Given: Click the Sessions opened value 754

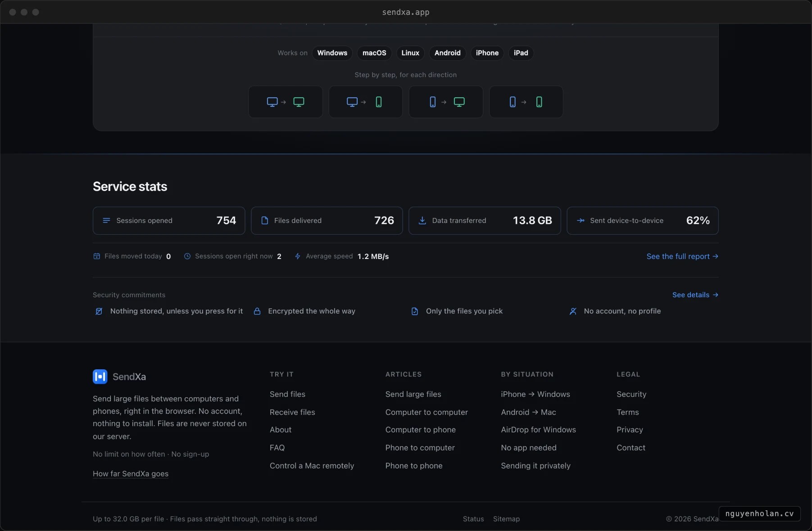Looking at the screenshot, I should point(226,221).
